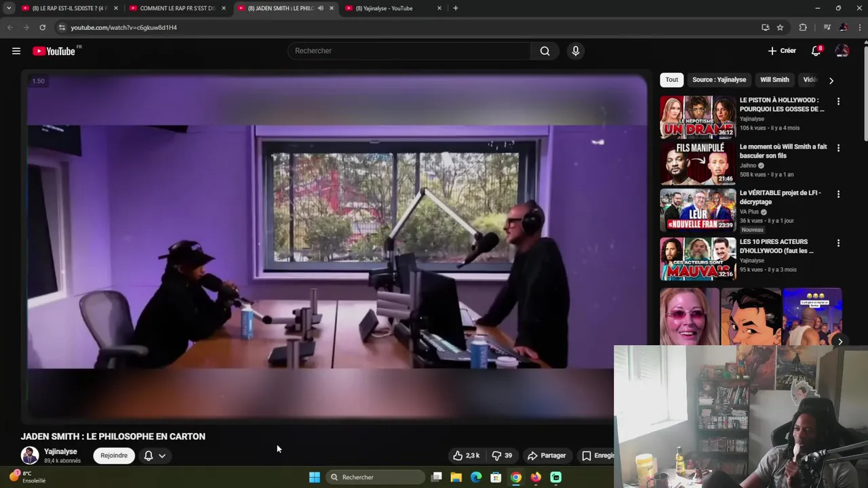Screen dimensions: 868x488
Task: Bookmark this page with the star icon
Action: [x=781, y=27]
